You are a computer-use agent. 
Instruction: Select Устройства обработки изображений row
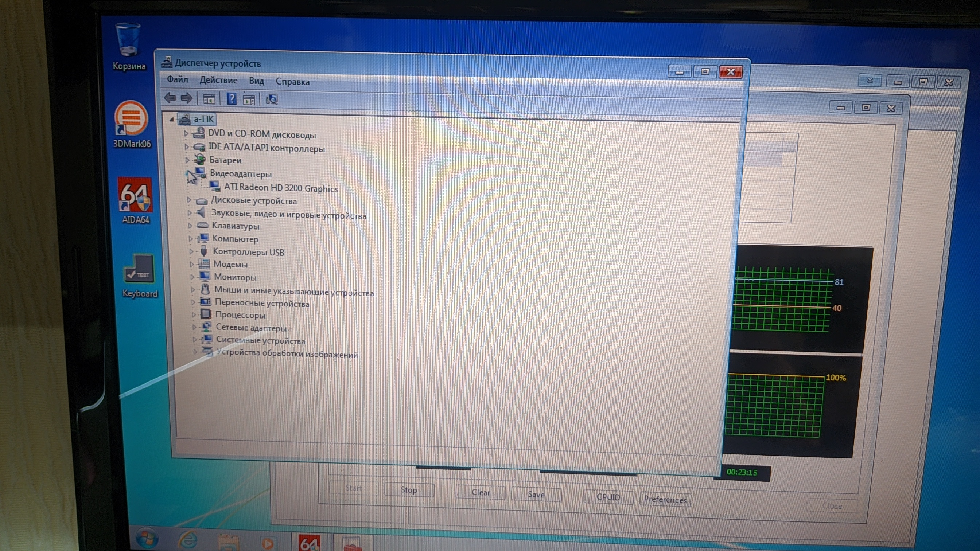(x=287, y=353)
